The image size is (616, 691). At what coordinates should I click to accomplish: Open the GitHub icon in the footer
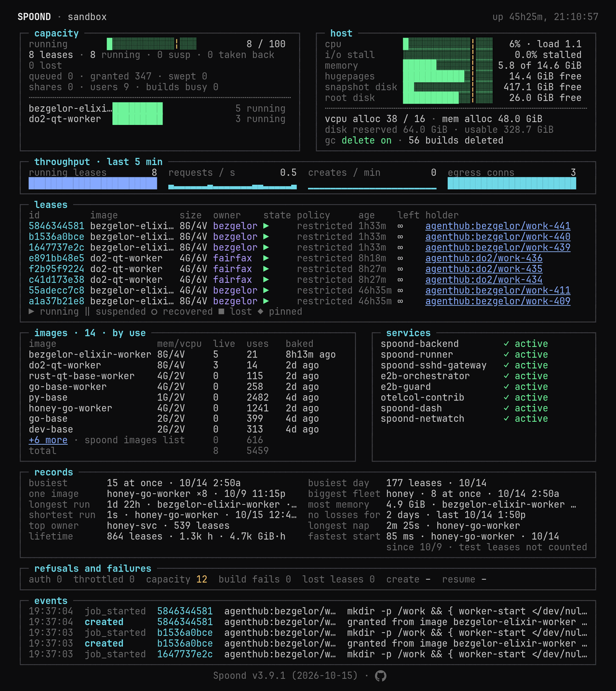(381, 676)
